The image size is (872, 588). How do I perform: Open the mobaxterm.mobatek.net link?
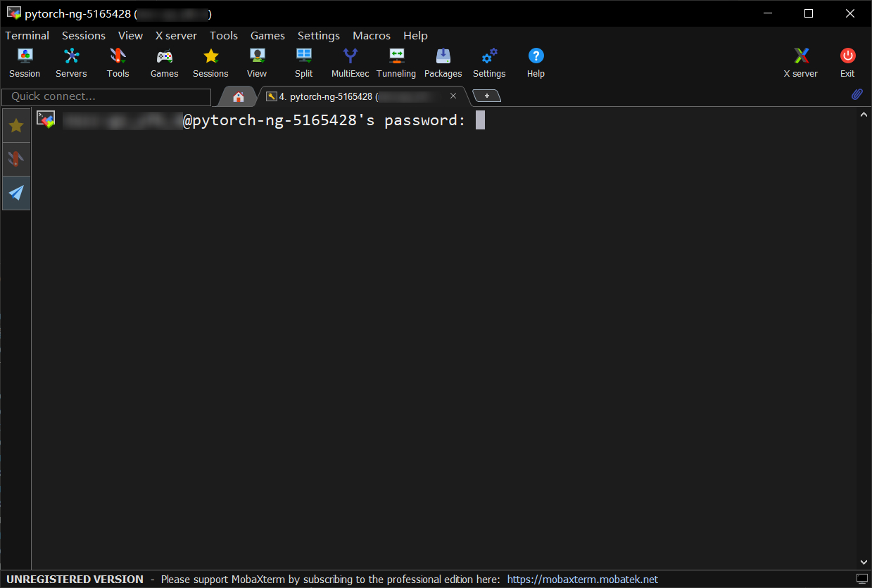(x=583, y=580)
